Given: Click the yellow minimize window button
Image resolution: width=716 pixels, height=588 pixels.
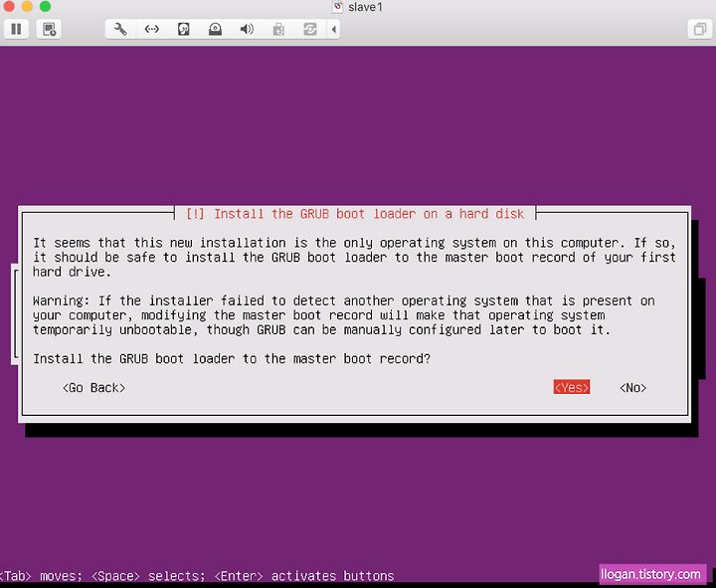Looking at the screenshot, I should tap(27, 6).
